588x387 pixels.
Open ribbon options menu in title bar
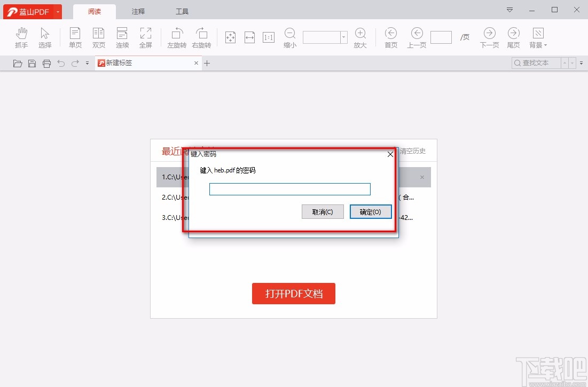point(509,10)
